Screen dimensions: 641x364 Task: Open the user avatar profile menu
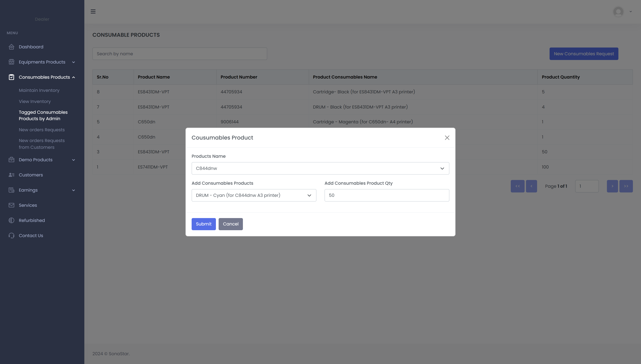coord(618,11)
